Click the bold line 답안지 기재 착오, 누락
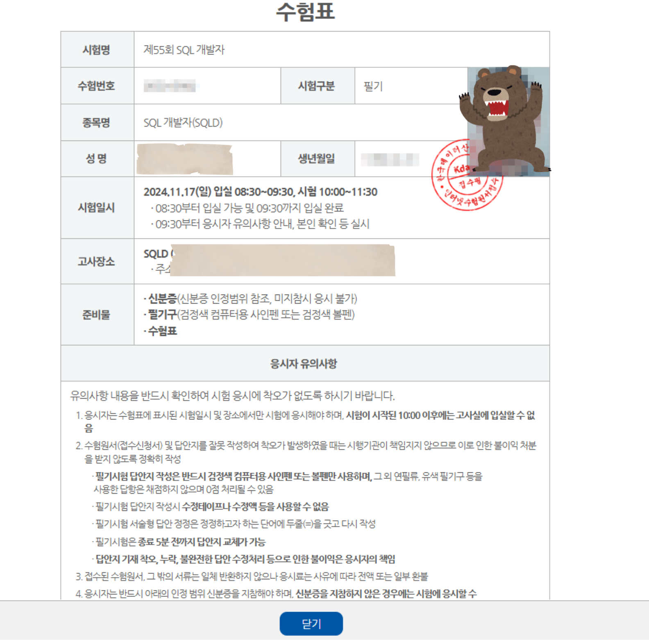 coord(244,559)
